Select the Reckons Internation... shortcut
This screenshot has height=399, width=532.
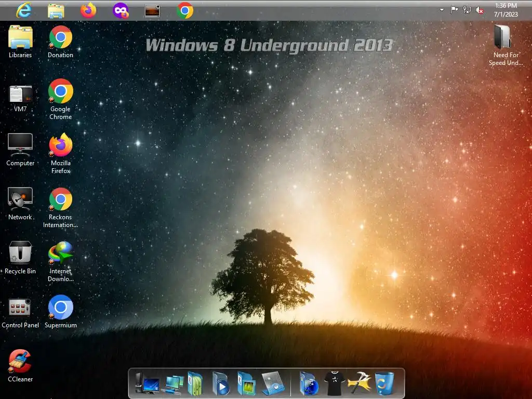click(x=60, y=207)
